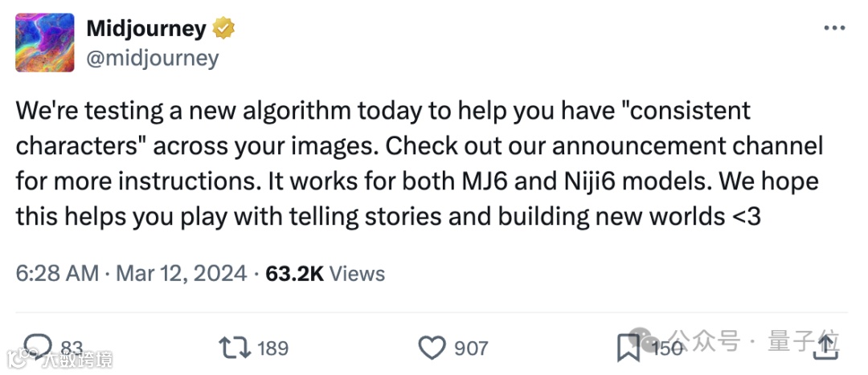The image size is (868, 375).
Task: Click the share upload icon
Action: click(825, 347)
